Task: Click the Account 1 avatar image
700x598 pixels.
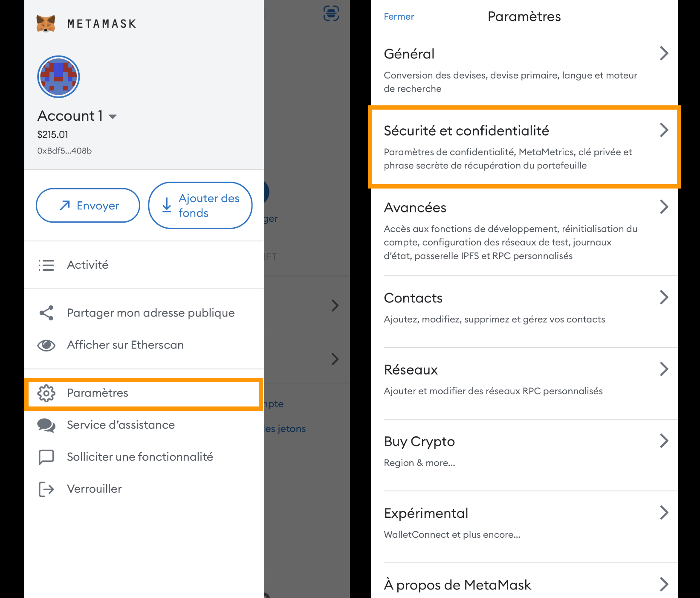Action: (58, 77)
